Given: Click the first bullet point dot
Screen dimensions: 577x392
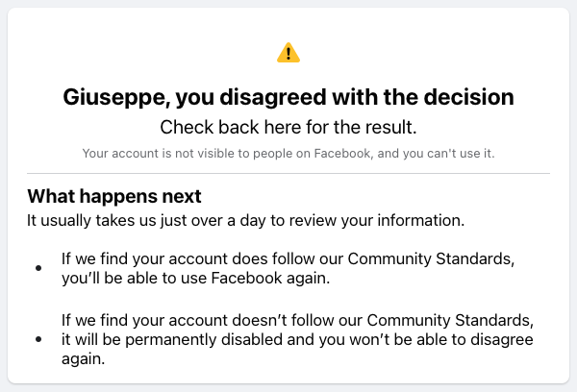Looking at the screenshot, I should [38, 268].
